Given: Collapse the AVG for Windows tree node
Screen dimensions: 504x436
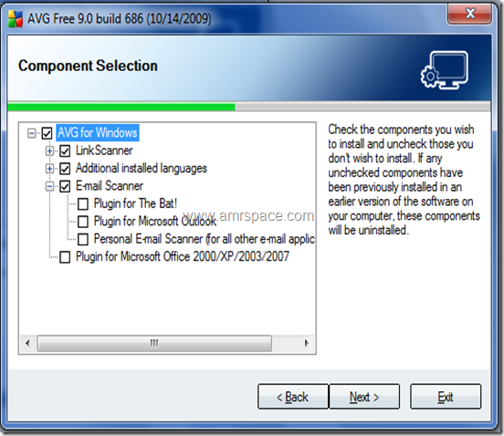Looking at the screenshot, I should tap(31, 133).
